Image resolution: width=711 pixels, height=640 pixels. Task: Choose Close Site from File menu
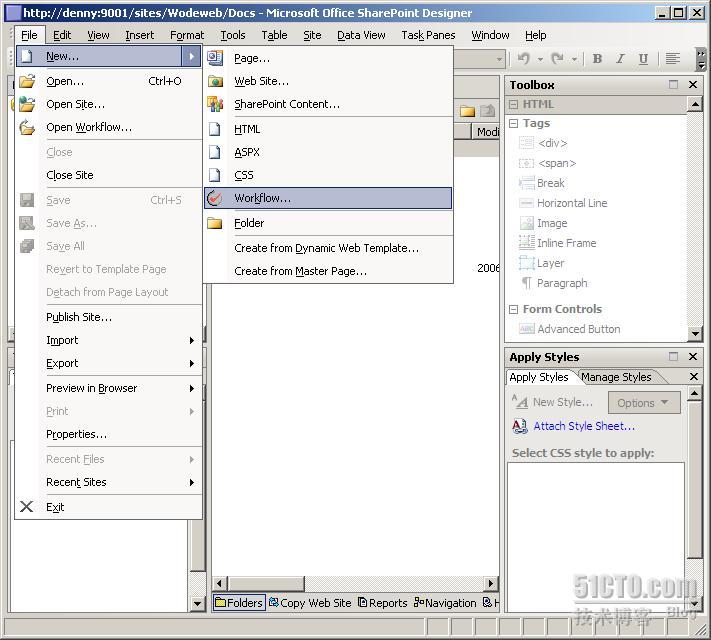point(109,175)
